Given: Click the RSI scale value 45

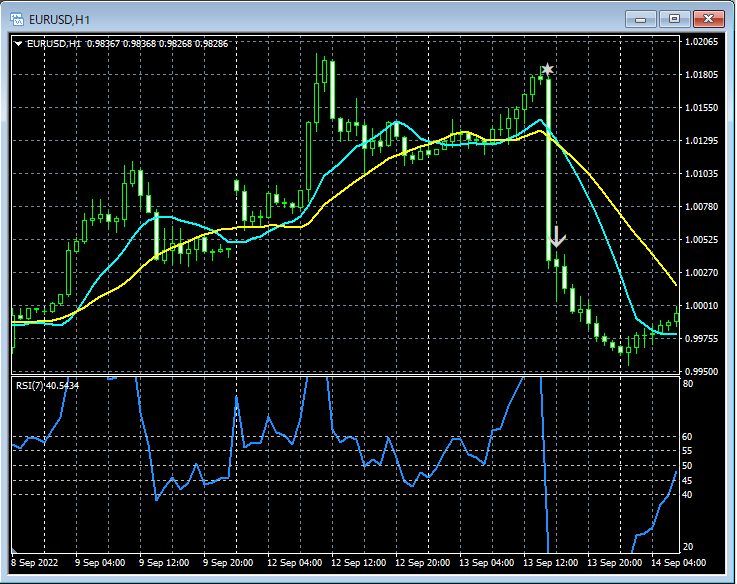Looking at the screenshot, I should 688,481.
